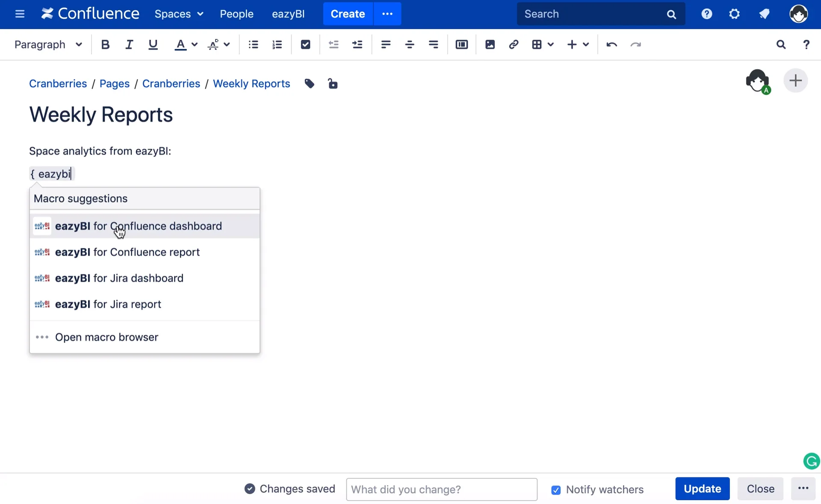
Task: Invite people with the plus button
Action: tap(795, 80)
